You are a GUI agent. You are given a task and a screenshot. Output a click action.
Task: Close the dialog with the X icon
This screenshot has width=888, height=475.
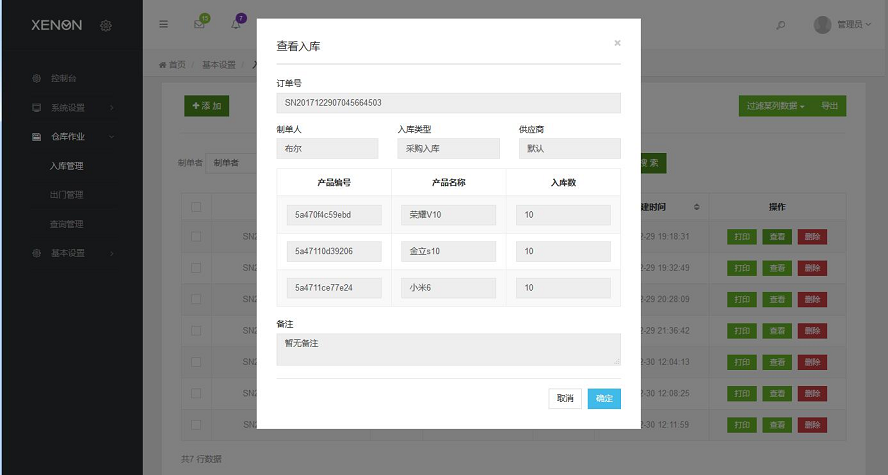pos(617,43)
